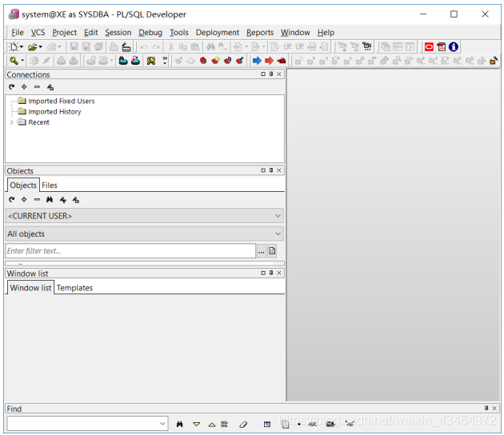Click the Oracle red logo icon
The width and height of the screenshot is (504, 435).
tap(429, 47)
